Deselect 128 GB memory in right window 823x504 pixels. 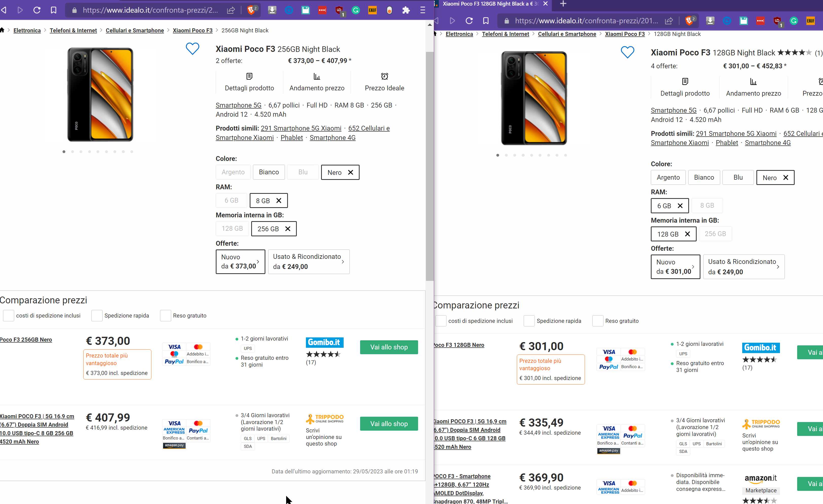pyautogui.click(x=687, y=234)
